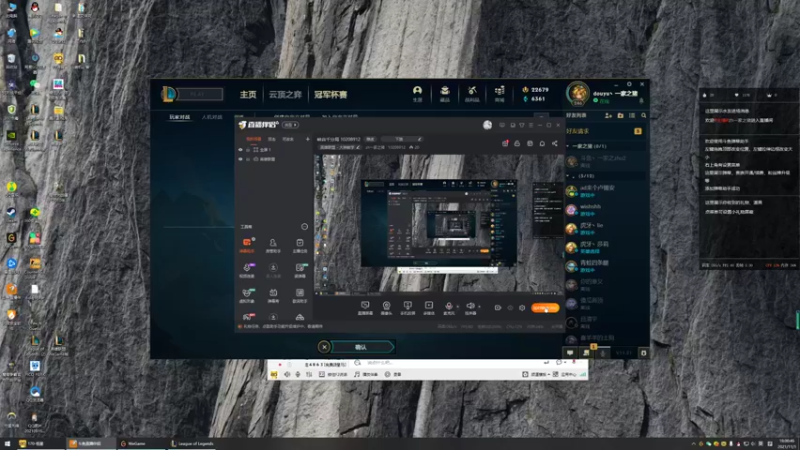800x450 pixels.
Task: Open friends list sort options icon
Action: pos(632,116)
